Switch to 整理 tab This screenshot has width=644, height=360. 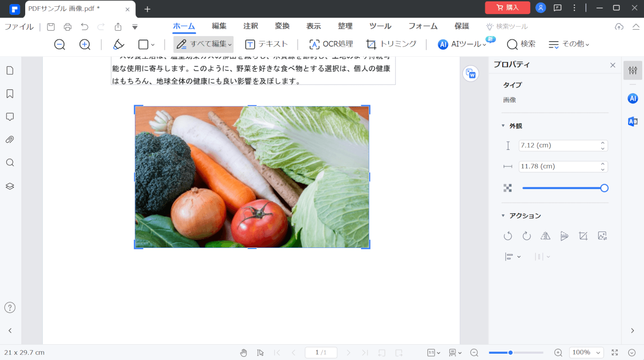(345, 26)
